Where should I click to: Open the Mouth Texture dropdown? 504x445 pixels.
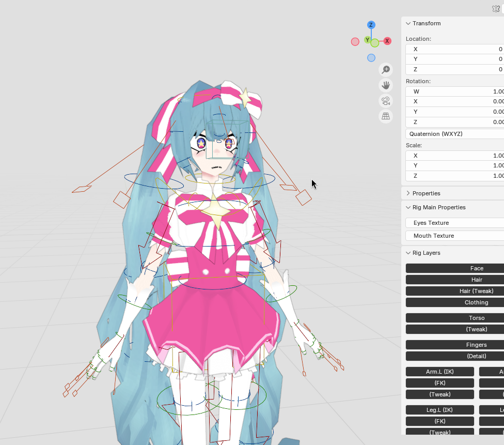pos(455,236)
